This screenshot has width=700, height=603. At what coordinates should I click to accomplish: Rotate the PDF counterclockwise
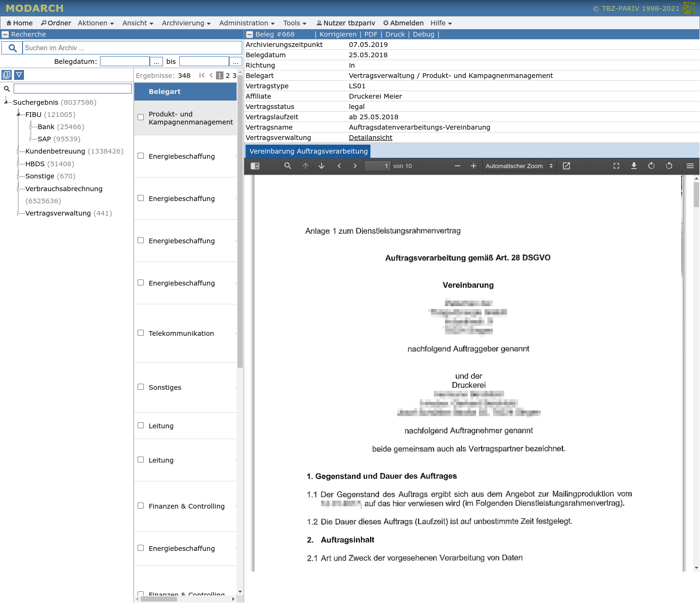(669, 166)
